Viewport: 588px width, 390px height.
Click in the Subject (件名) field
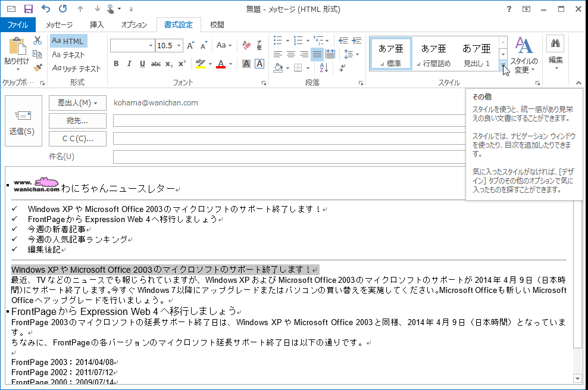pyautogui.click(x=289, y=157)
